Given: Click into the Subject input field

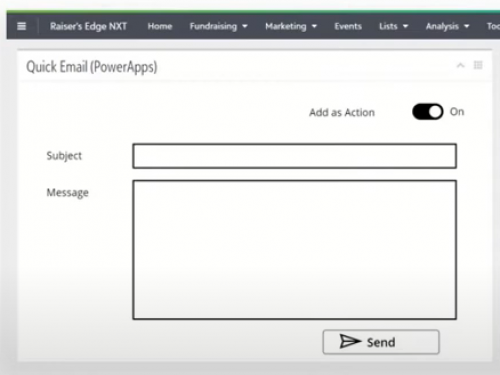Looking at the screenshot, I should click(294, 156).
